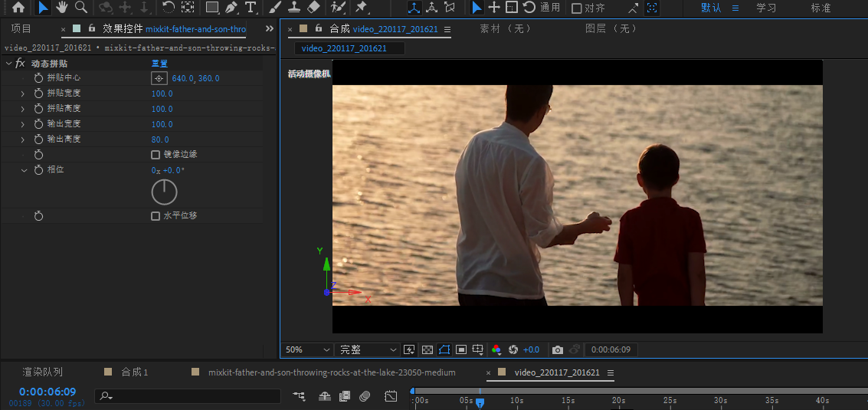Image resolution: width=868 pixels, height=410 pixels.
Task: Collapse the 动态拼贴 effect
Action: pyautogui.click(x=8, y=63)
